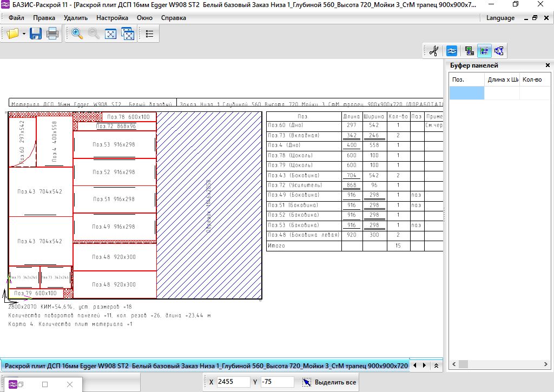Click table row Поз.72 (Усилитель)
This screenshot has height=392, width=554.
point(354,185)
